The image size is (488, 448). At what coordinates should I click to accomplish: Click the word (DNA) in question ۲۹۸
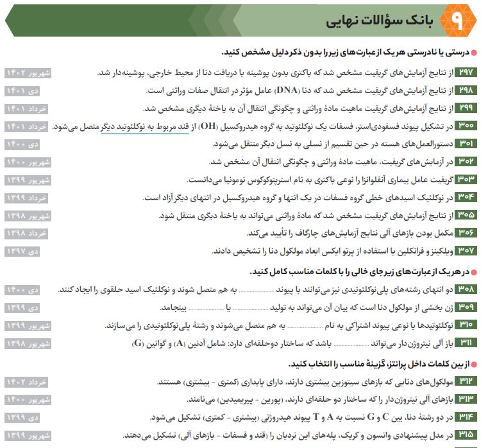pyautogui.click(x=287, y=90)
